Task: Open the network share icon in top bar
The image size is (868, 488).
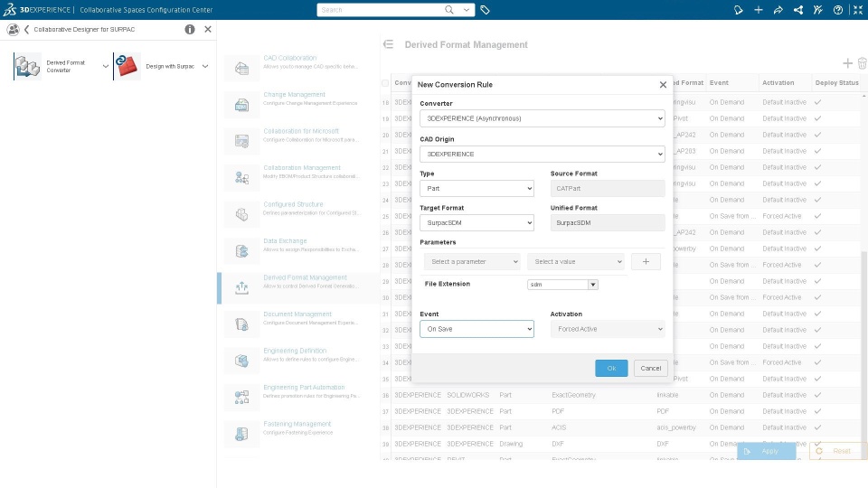Action: [798, 10]
